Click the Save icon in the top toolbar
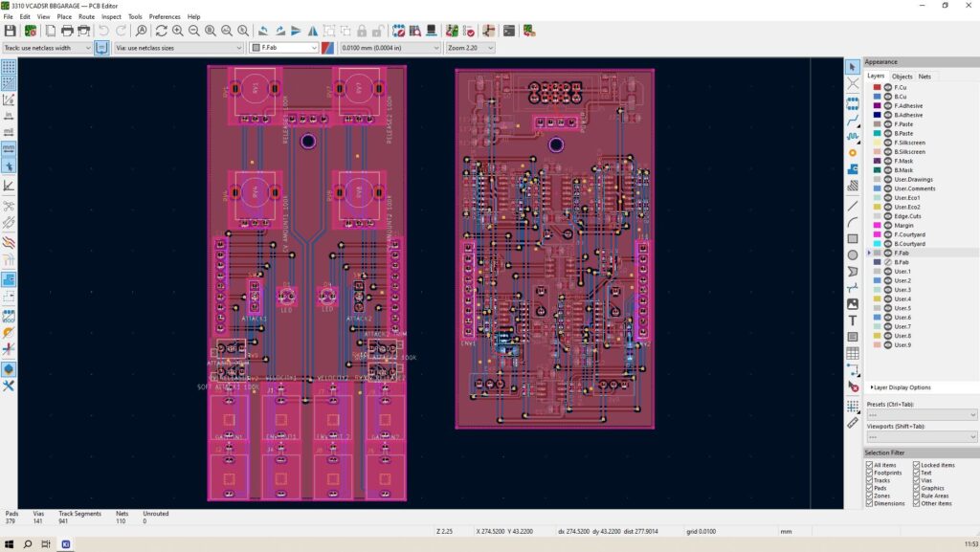The image size is (980, 552). pyautogui.click(x=10, y=31)
